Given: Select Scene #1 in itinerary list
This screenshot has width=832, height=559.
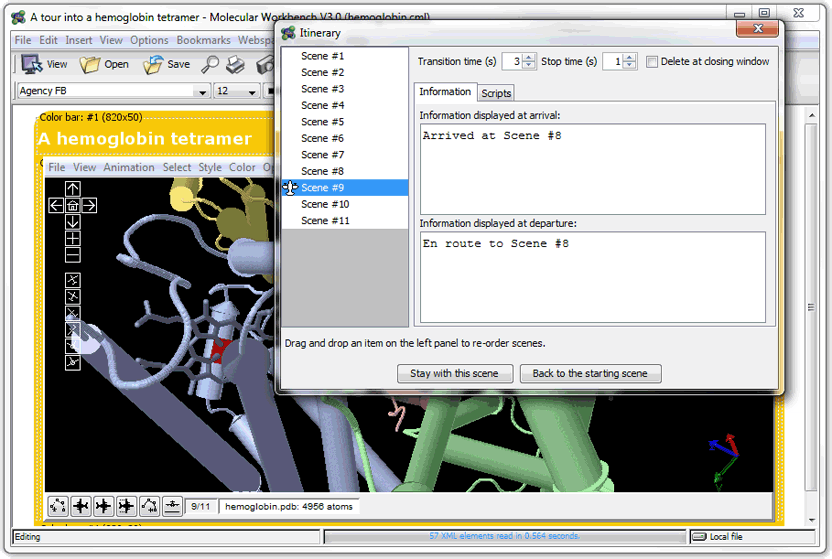Looking at the screenshot, I should [345, 56].
